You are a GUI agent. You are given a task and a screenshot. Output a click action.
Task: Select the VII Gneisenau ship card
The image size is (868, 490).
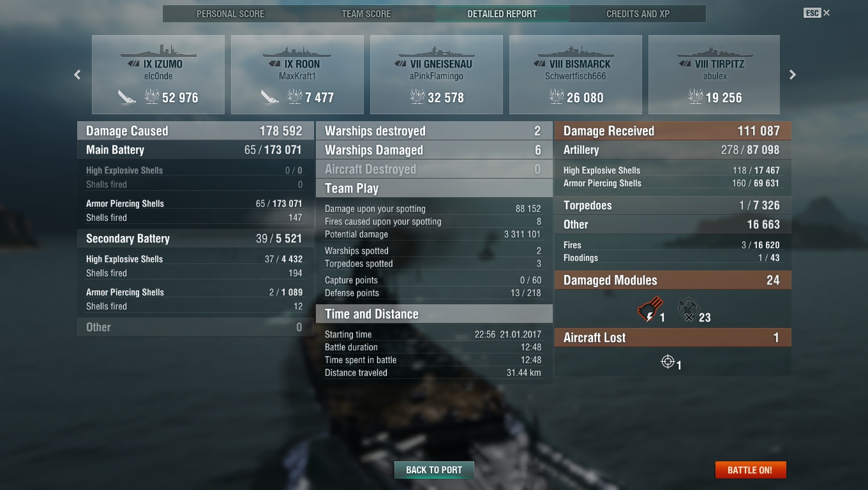point(437,75)
